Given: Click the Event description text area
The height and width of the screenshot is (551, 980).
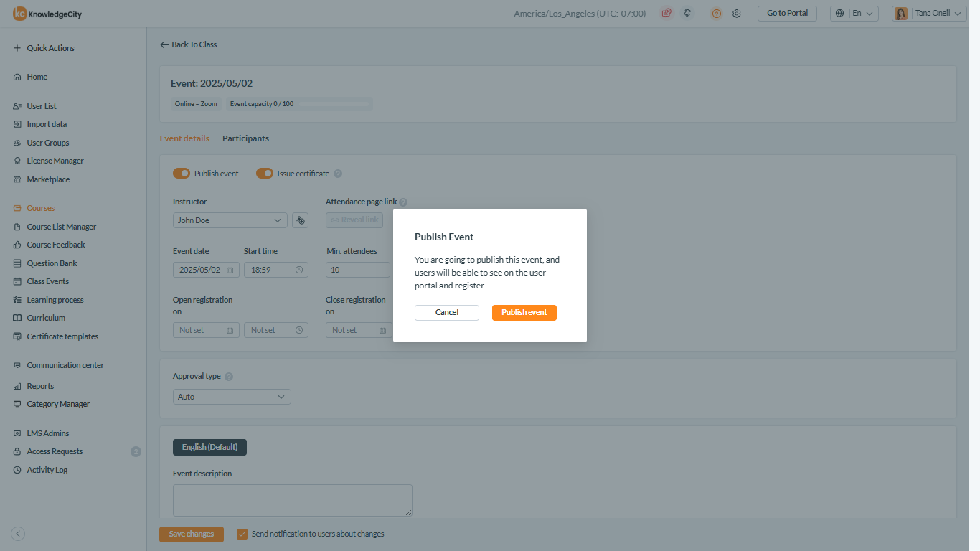Looking at the screenshot, I should [292, 500].
